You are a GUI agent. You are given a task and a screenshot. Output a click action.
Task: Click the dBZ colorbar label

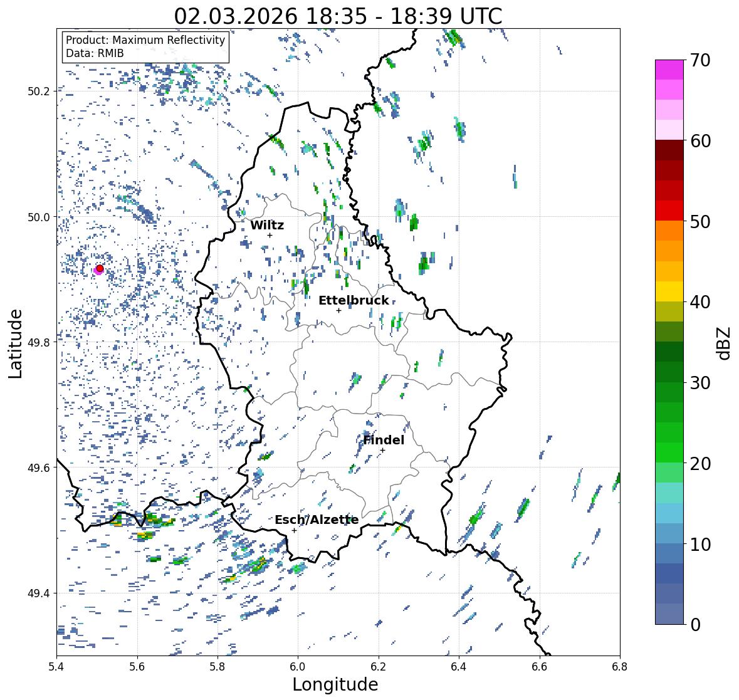[x=725, y=343]
